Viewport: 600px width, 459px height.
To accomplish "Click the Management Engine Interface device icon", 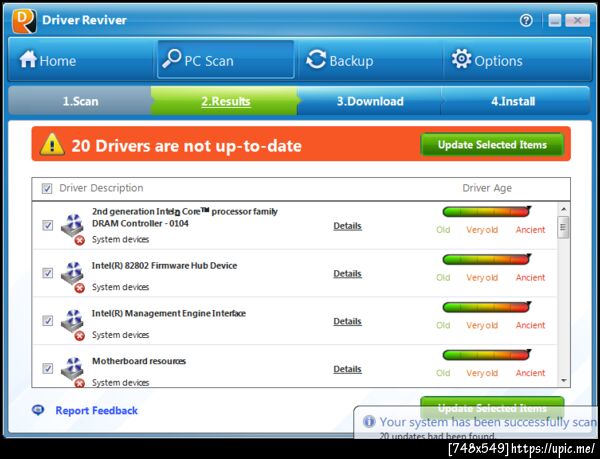I will click(x=73, y=324).
